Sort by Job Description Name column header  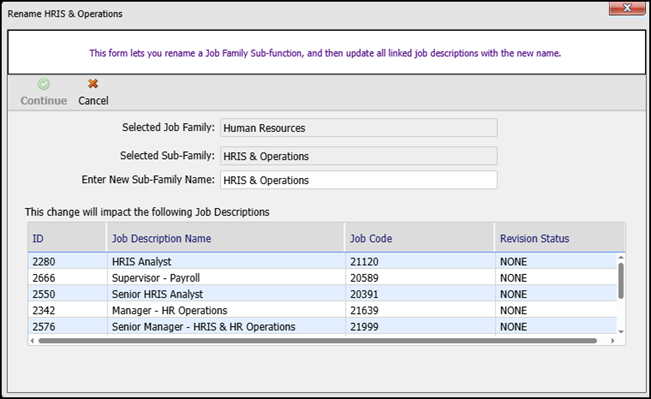tap(225, 238)
